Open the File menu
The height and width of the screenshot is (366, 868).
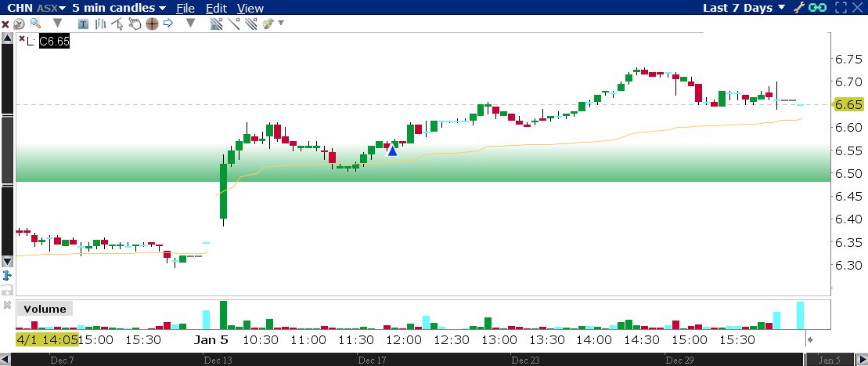[x=185, y=9]
